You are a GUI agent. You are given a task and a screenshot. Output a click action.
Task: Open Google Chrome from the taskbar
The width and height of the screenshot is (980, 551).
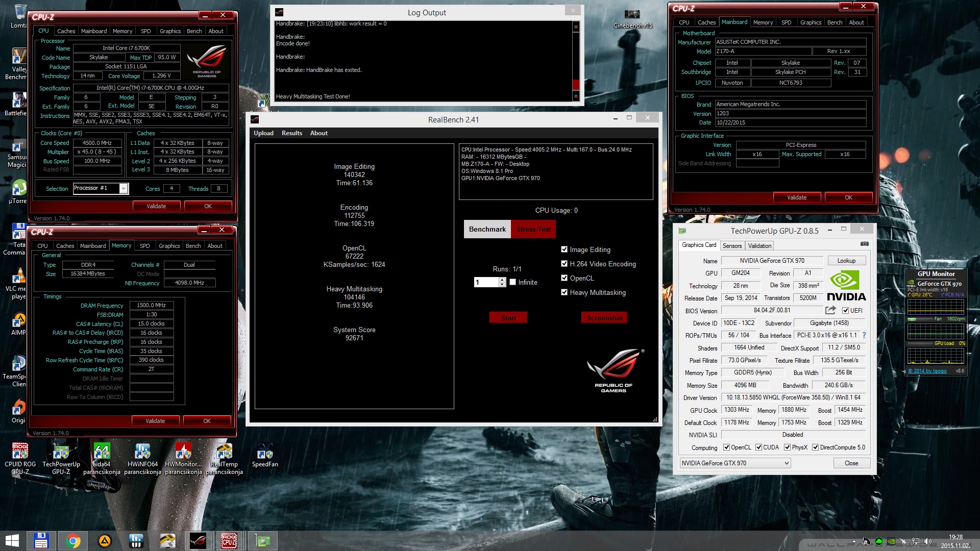point(72,541)
